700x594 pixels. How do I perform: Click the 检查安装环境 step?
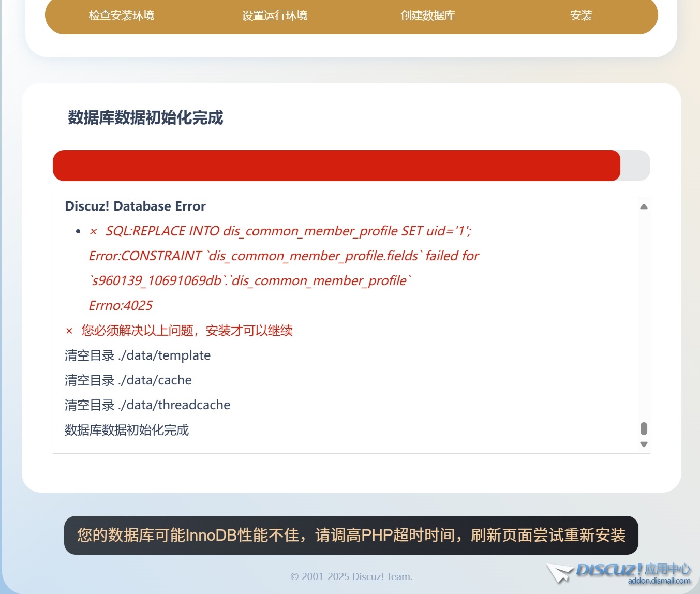tap(122, 16)
